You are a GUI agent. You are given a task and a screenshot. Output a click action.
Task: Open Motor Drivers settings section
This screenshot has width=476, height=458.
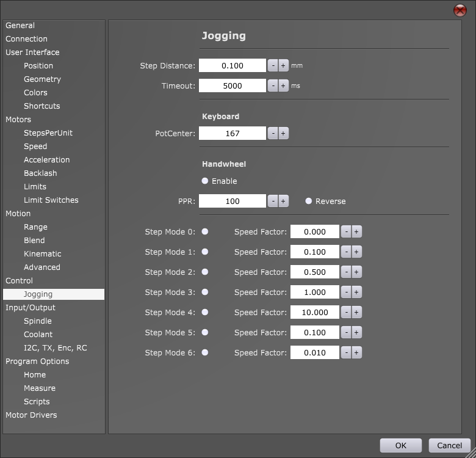tap(31, 415)
